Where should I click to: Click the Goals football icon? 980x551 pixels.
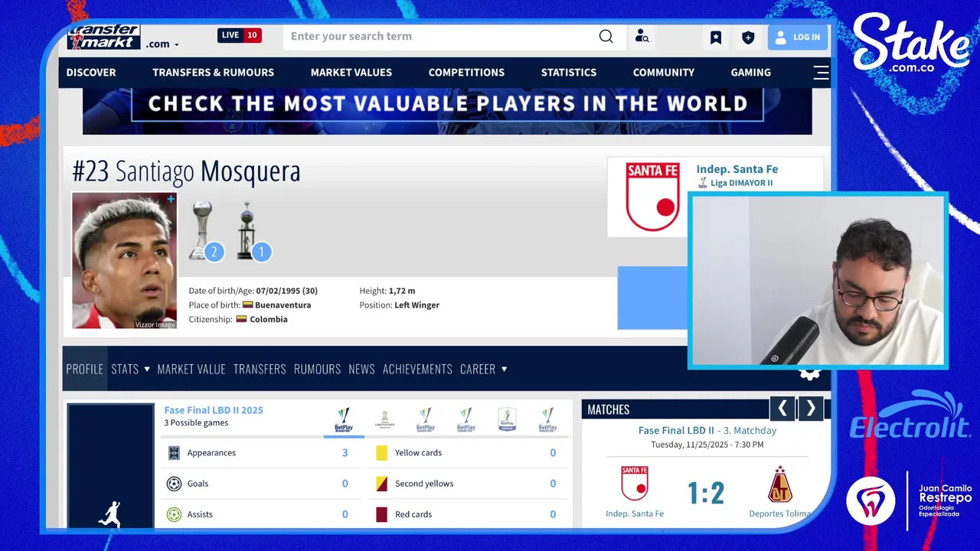[x=174, y=484]
